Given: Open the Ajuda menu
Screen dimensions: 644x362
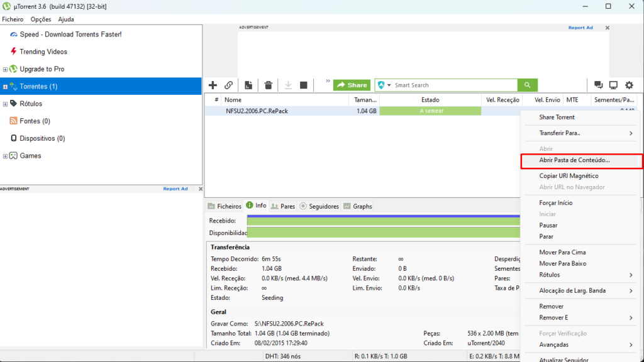Looking at the screenshot, I should (x=66, y=19).
